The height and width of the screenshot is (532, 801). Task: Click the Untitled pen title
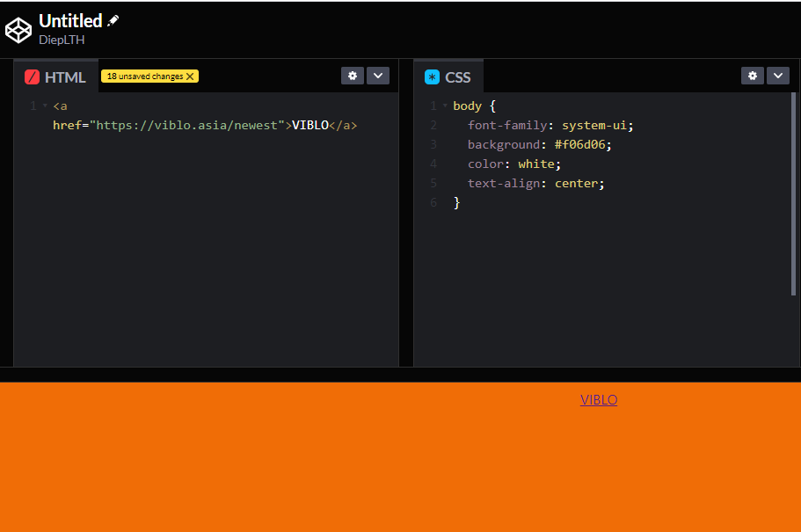pos(70,21)
